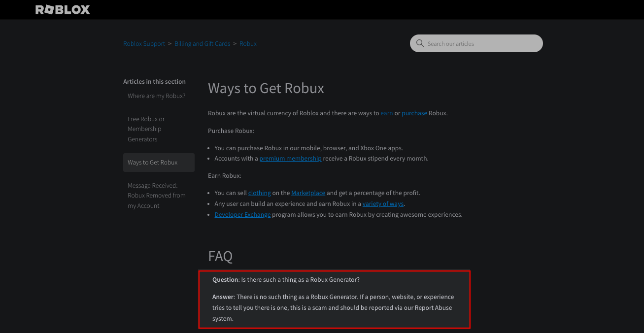Click the search magnifier icon
644x333 pixels.
click(x=420, y=43)
